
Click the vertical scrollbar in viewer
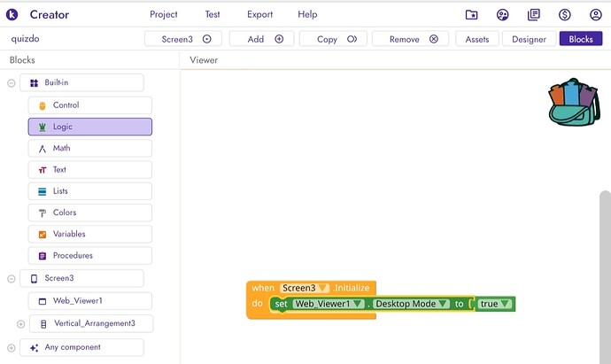tap(605, 276)
